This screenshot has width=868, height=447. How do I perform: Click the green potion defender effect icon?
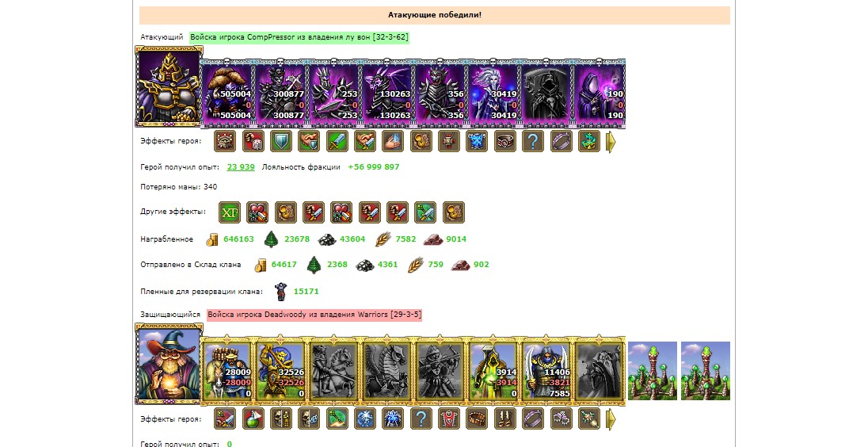[x=253, y=419]
